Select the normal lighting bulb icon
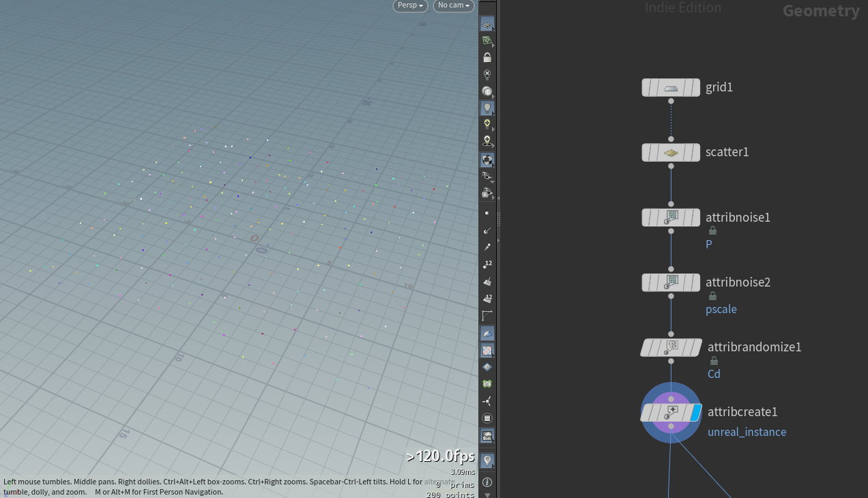This screenshot has width=868, height=498. [x=487, y=108]
